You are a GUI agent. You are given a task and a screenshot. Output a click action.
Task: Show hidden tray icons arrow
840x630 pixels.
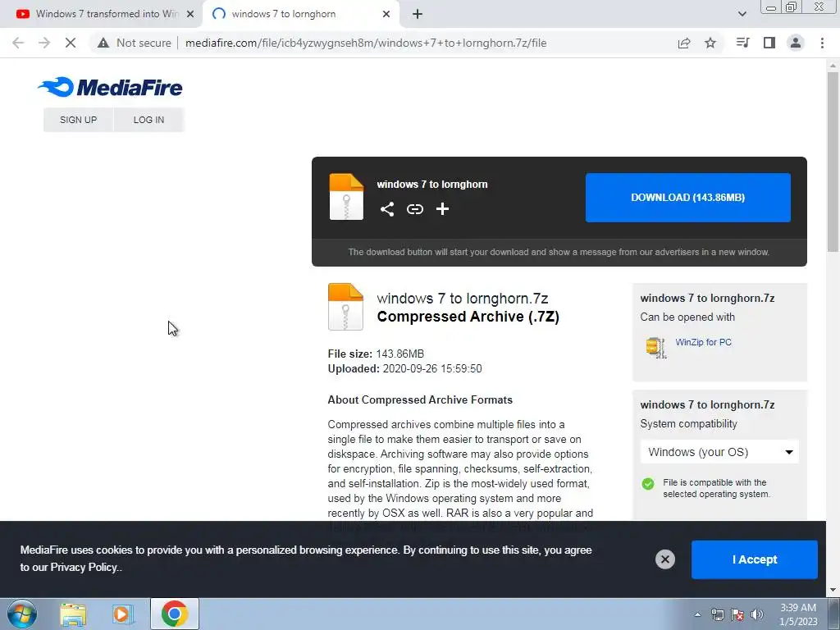(x=697, y=614)
